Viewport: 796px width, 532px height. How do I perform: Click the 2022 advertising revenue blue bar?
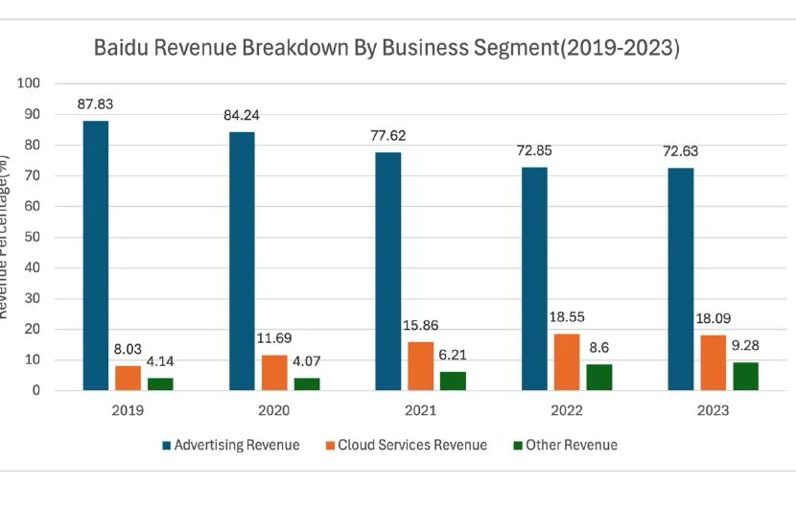[534, 279]
